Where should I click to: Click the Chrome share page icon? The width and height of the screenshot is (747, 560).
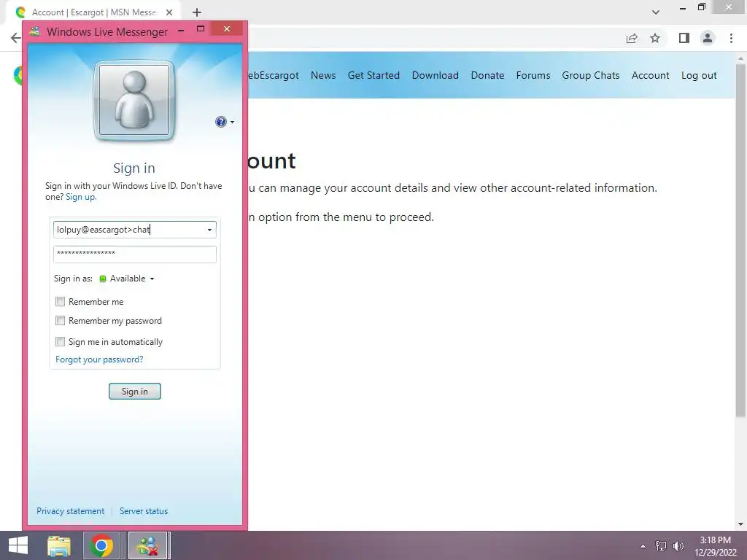coord(632,38)
